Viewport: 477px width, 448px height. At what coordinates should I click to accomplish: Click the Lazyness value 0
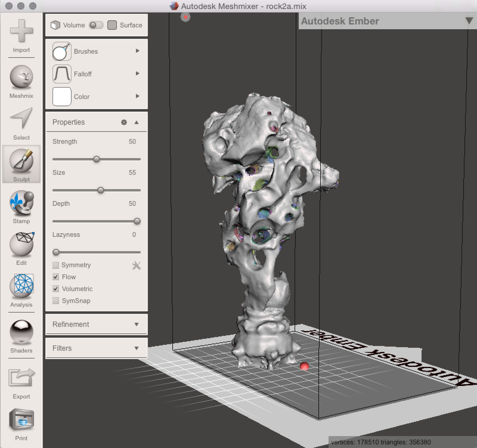point(134,234)
